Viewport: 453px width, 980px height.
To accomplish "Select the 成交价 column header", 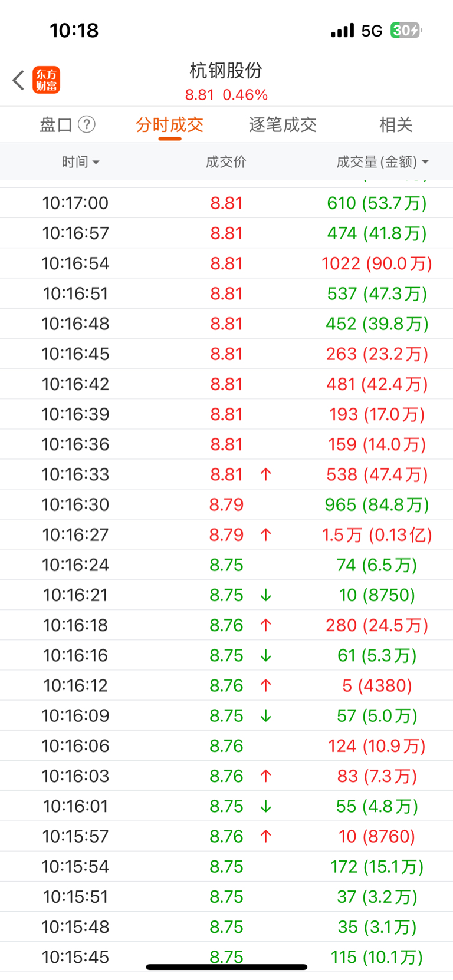I will pos(226,161).
